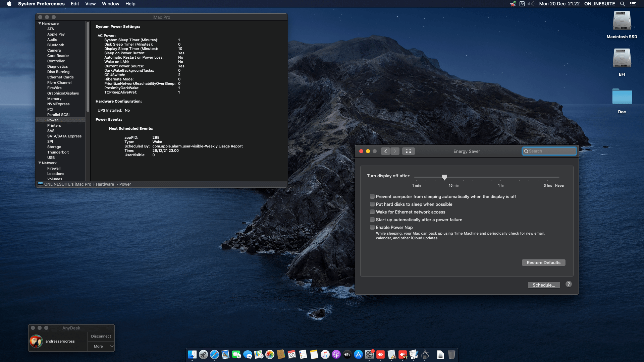Open the Edit menu
The image size is (644, 362).
(75, 4)
